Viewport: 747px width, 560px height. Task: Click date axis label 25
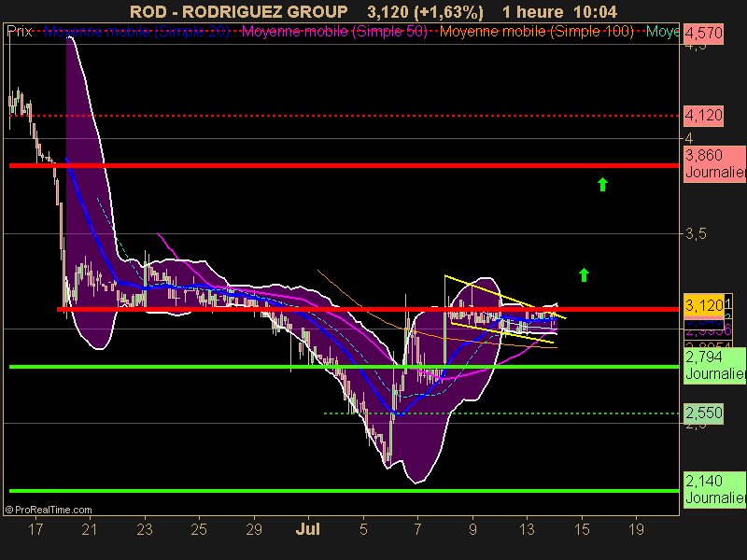199,529
